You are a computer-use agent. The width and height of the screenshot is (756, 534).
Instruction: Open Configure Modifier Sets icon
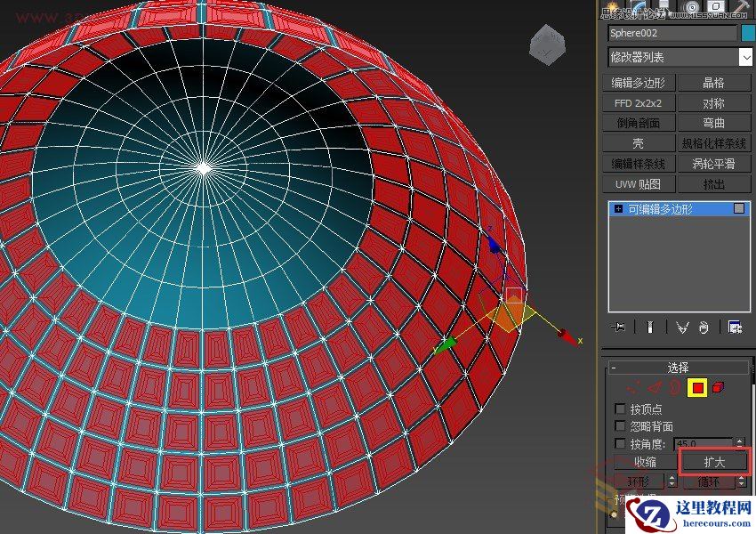[735, 328]
